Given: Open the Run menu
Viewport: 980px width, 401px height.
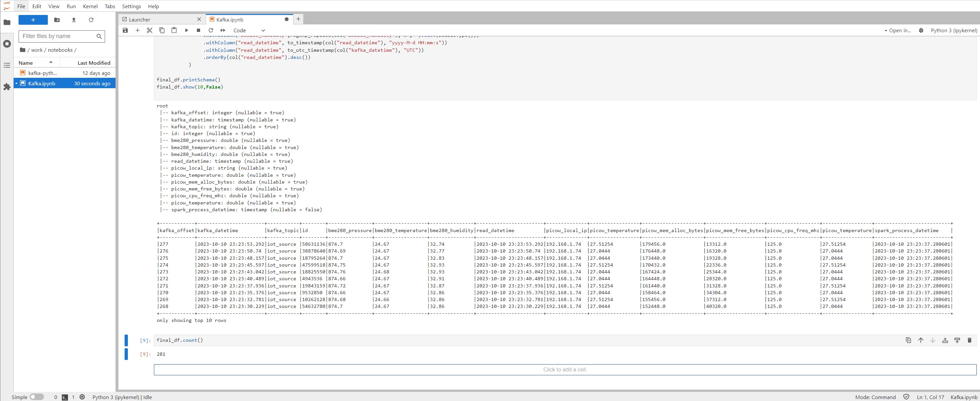Looking at the screenshot, I should tap(71, 6).
